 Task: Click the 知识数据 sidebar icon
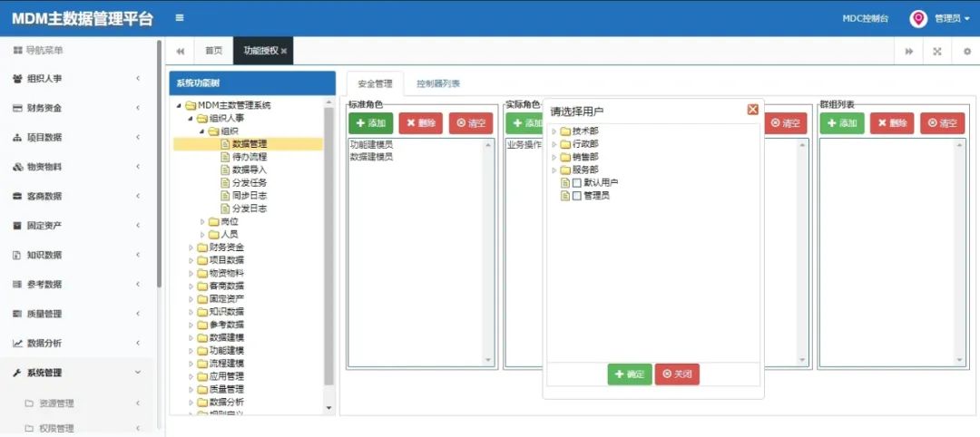(x=17, y=255)
